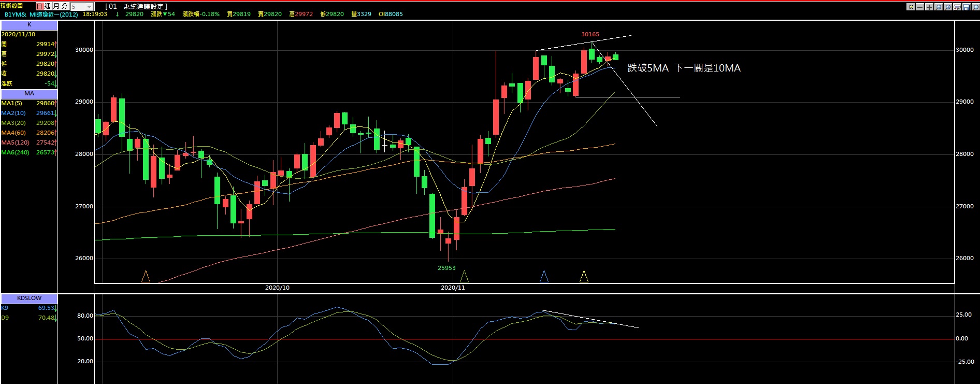Click the MA2(10) 29661 row
The image size is (980, 385).
tap(29, 113)
